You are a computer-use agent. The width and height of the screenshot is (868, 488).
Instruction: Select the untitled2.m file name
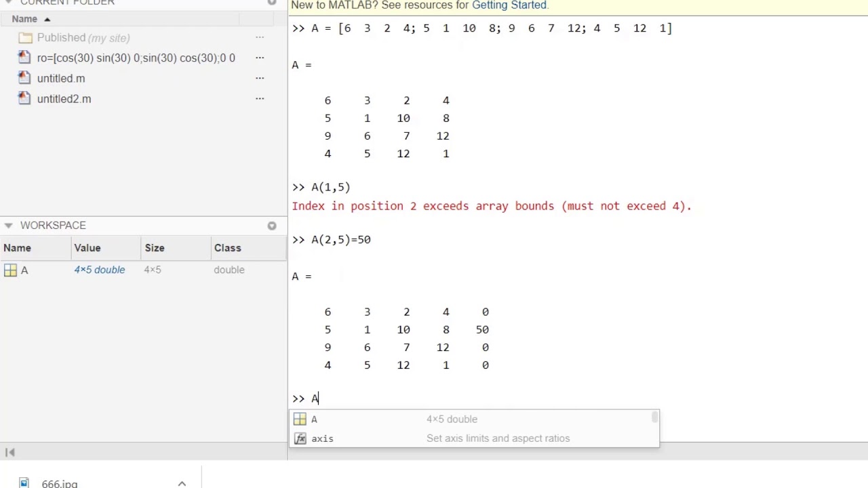point(64,98)
